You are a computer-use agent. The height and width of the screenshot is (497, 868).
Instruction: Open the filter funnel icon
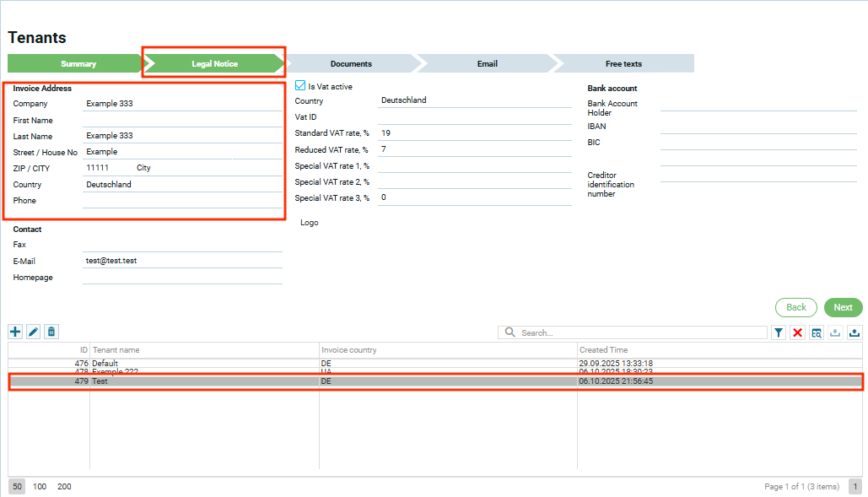click(779, 333)
